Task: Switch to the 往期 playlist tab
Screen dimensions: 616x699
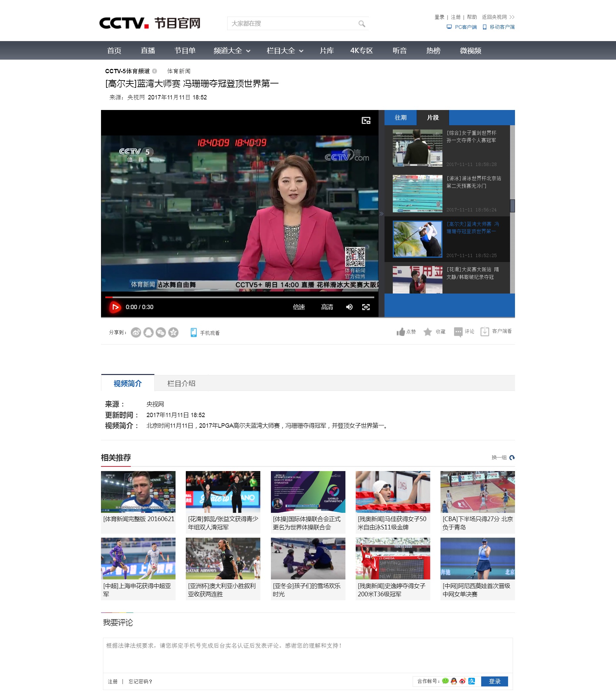Action: [x=401, y=118]
